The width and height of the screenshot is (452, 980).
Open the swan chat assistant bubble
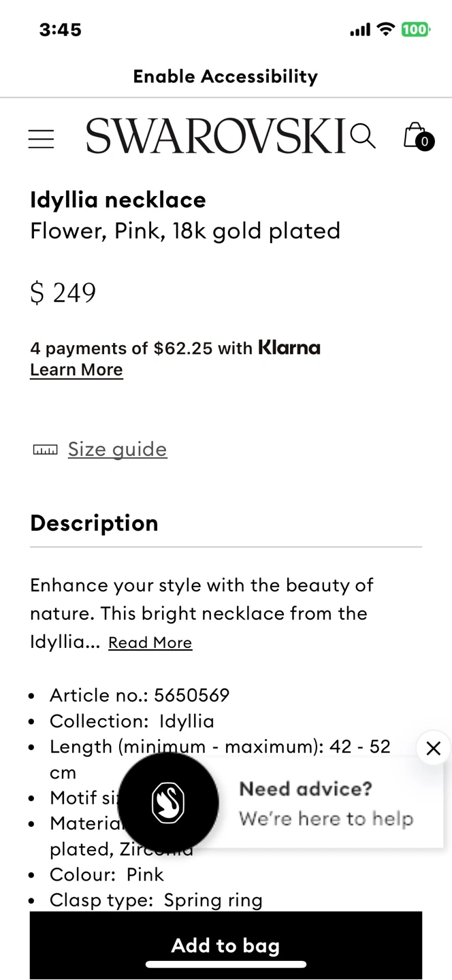click(168, 803)
